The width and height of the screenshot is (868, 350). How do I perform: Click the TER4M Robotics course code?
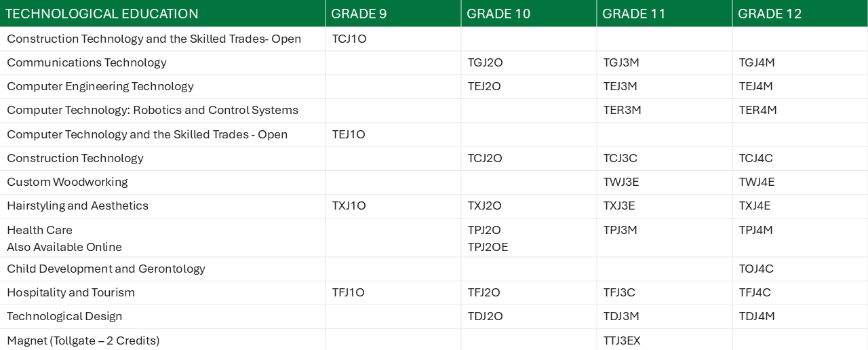tap(758, 110)
